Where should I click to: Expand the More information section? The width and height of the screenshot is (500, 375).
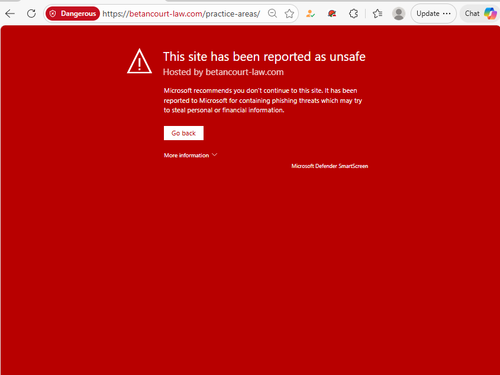pos(190,155)
